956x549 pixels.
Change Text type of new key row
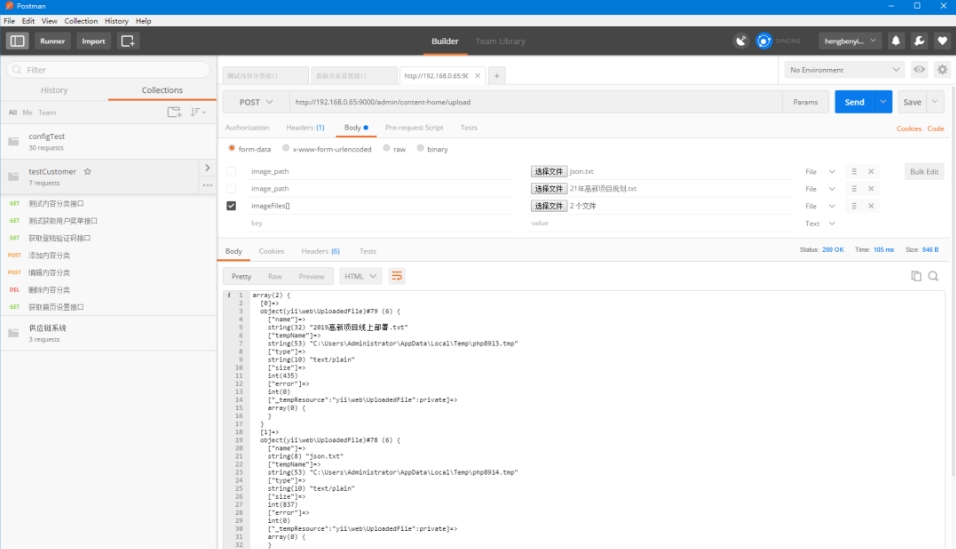(x=819, y=223)
